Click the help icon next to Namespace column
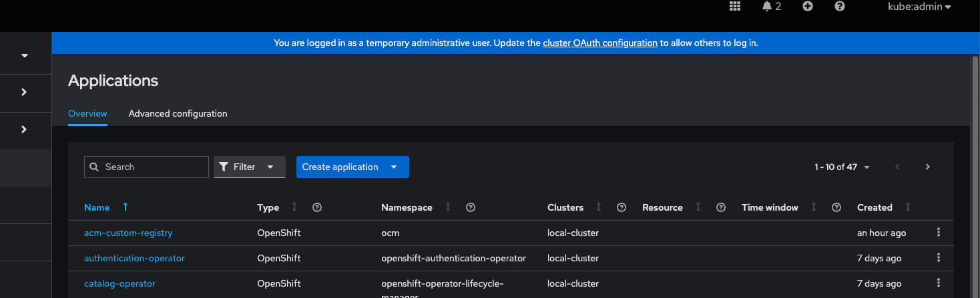The height and width of the screenshot is (298, 980). click(x=471, y=207)
